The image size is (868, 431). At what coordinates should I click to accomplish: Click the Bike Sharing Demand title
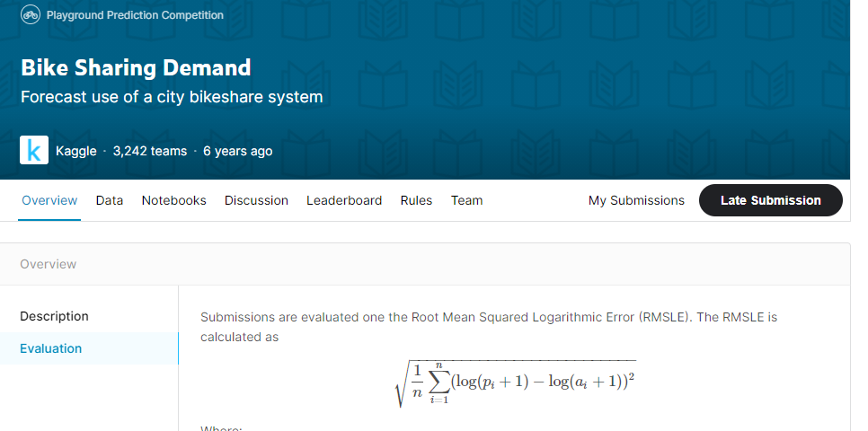[x=136, y=67]
